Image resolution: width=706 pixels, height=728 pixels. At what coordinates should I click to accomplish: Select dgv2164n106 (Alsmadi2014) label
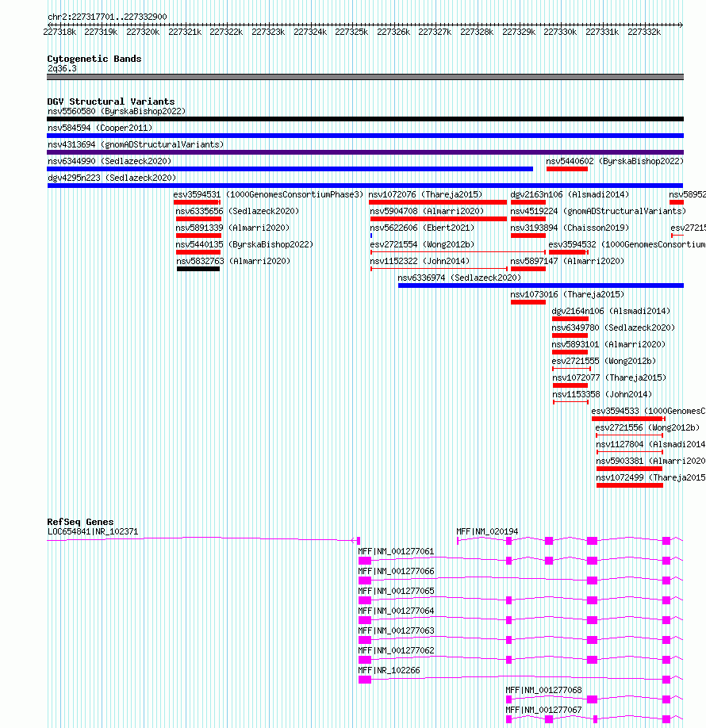(x=612, y=312)
